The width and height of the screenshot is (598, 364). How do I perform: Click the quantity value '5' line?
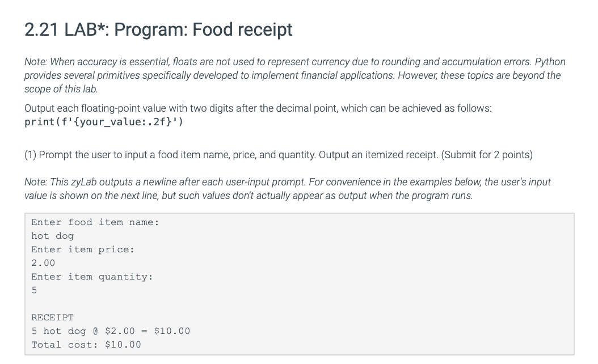(34, 290)
